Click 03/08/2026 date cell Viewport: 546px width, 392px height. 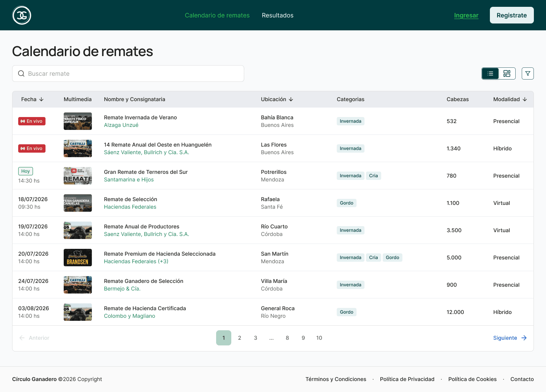[x=34, y=308]
